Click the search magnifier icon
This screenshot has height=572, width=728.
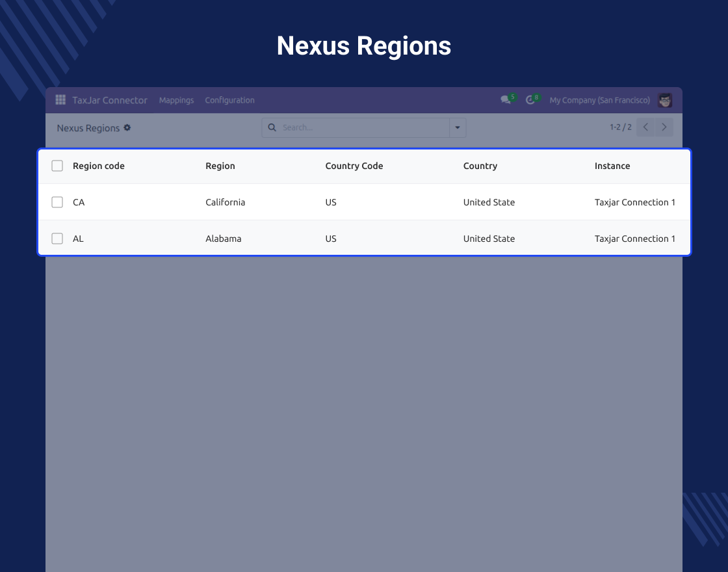pyautogui.click(x=272, y=127)
